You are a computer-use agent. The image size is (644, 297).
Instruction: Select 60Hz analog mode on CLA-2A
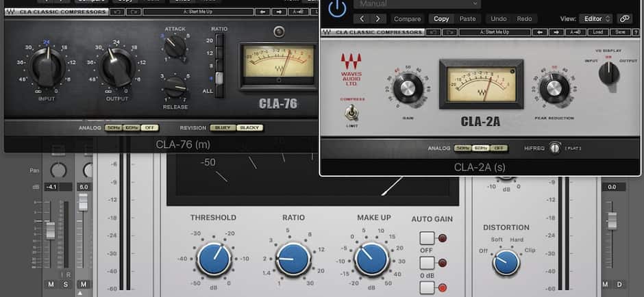(480, 148)
